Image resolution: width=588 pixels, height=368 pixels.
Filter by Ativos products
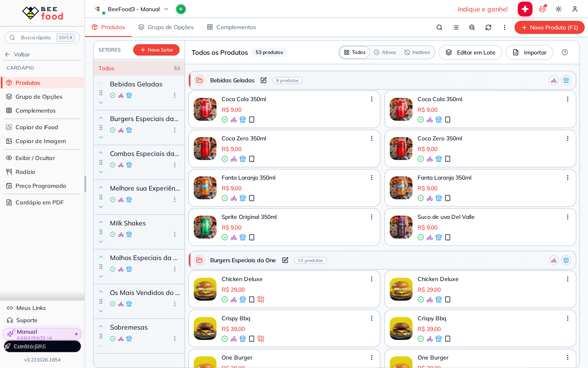(x=385, y=52)
